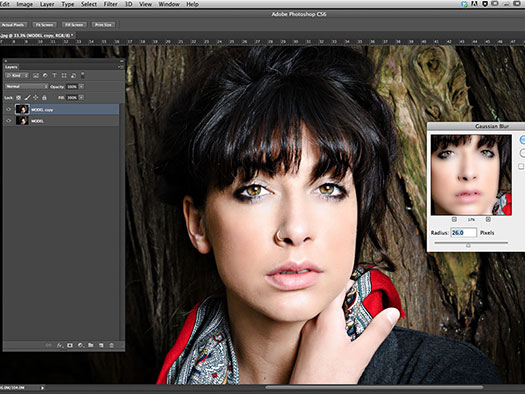Screen dimensions: 525x394
Task: Hide the MODEL copy layer
Action: 8,109
